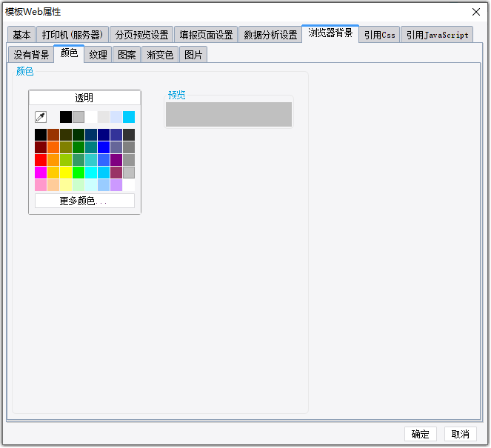Viewport: 491px width, 448px height.
Task: Choose the teal swatch in second palette row
Action: (91, 147)
